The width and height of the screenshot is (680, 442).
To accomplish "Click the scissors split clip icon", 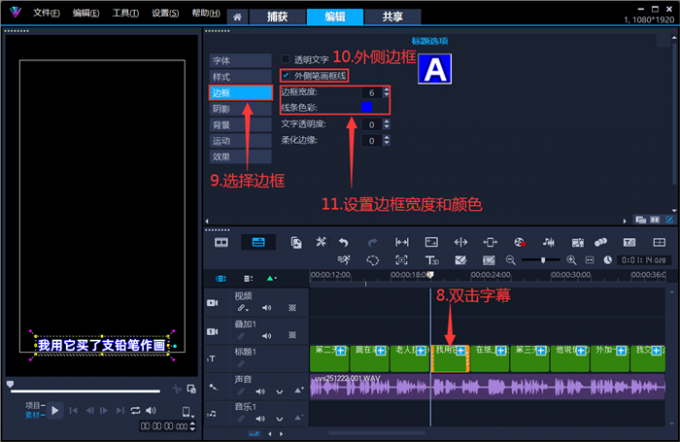I will coord(177,389).
